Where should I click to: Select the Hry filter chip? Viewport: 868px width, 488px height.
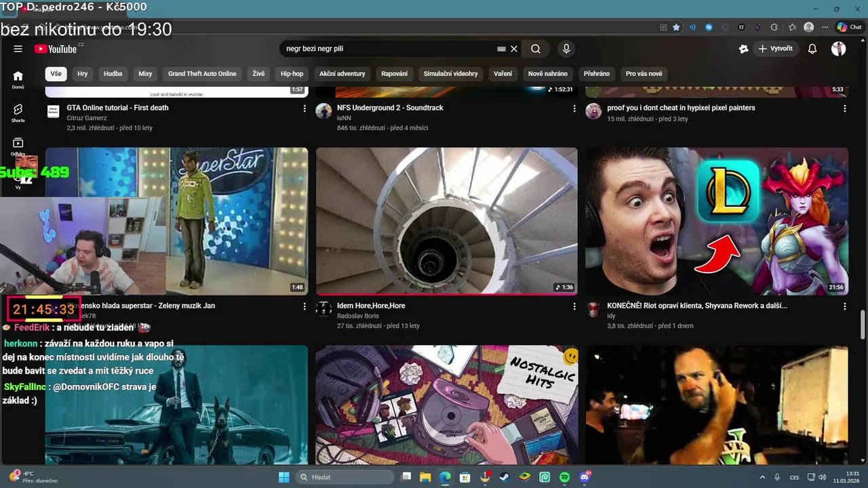click(x=83, y=74)
